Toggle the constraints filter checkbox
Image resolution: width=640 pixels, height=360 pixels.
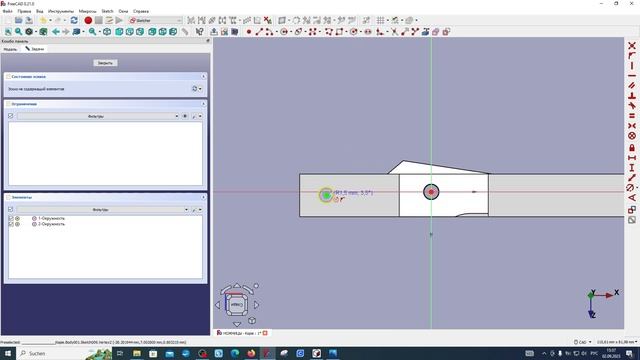pos(11,116)
